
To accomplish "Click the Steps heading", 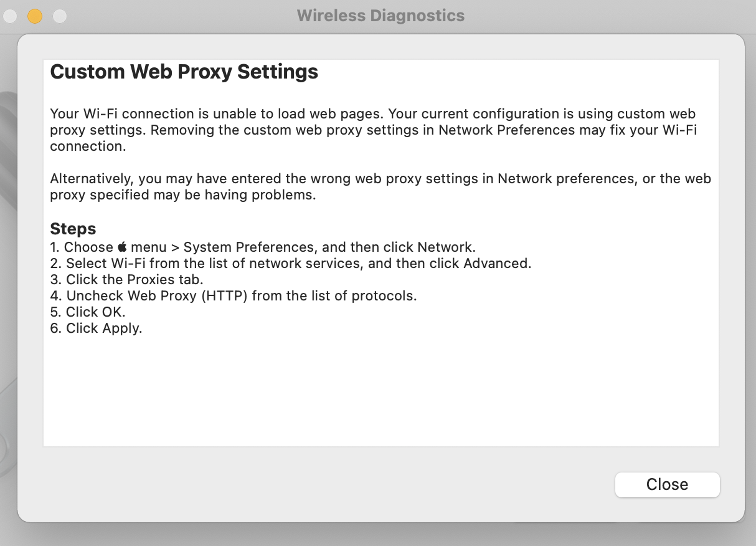I will [73, 229].
